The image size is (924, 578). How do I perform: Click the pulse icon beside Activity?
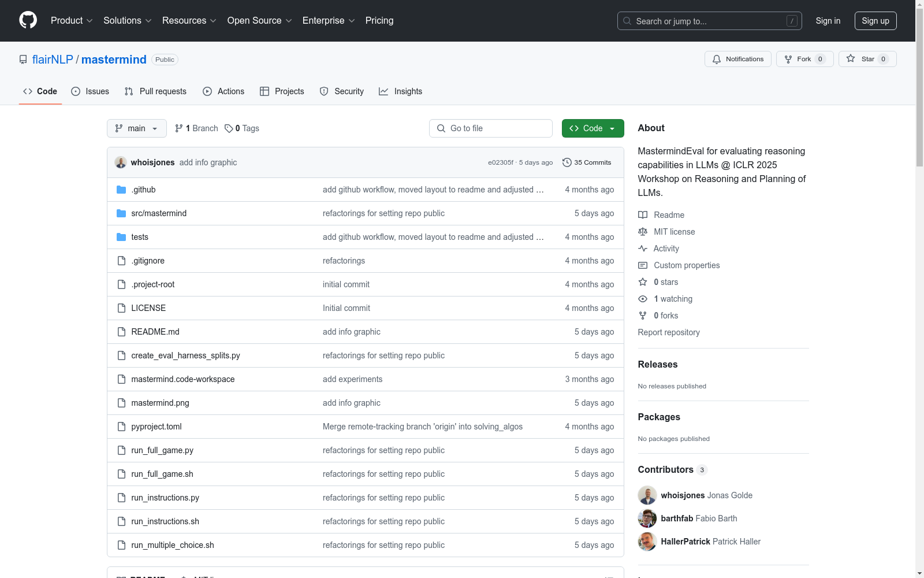643,249
